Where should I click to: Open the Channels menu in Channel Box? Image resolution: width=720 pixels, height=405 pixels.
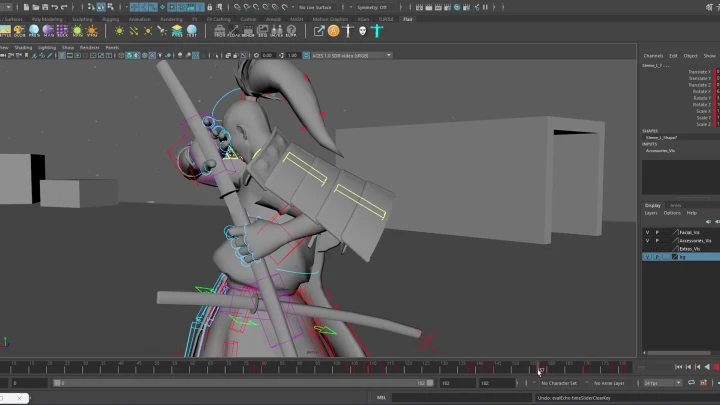click(x=653, y=56)
